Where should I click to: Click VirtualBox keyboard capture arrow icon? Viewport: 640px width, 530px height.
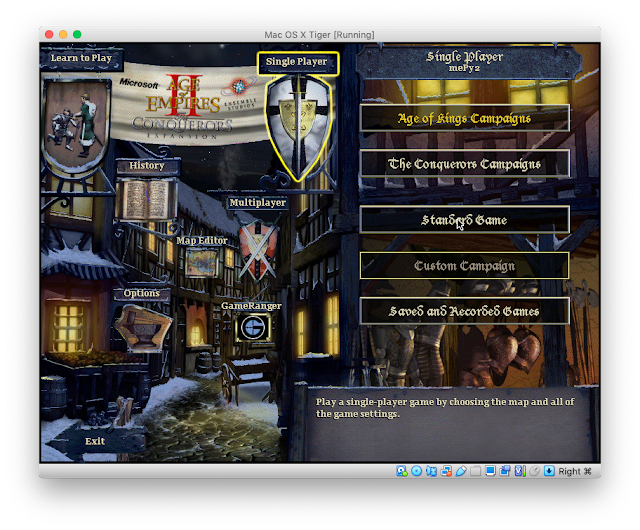[549, 471]
